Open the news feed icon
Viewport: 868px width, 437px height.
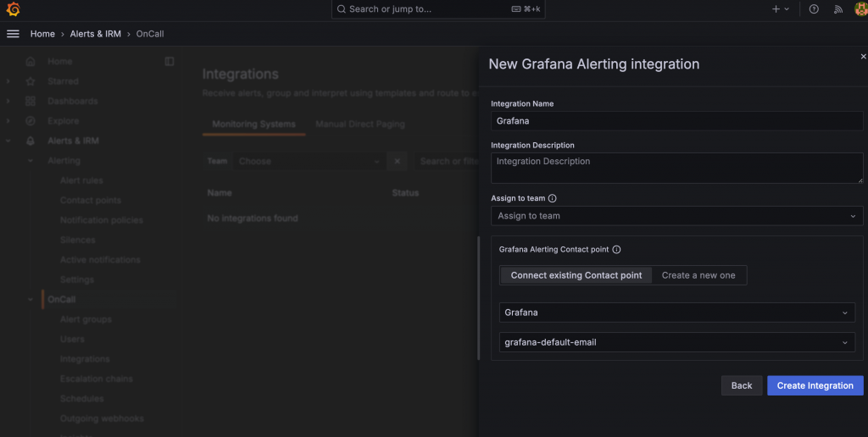tap(837, 9)
